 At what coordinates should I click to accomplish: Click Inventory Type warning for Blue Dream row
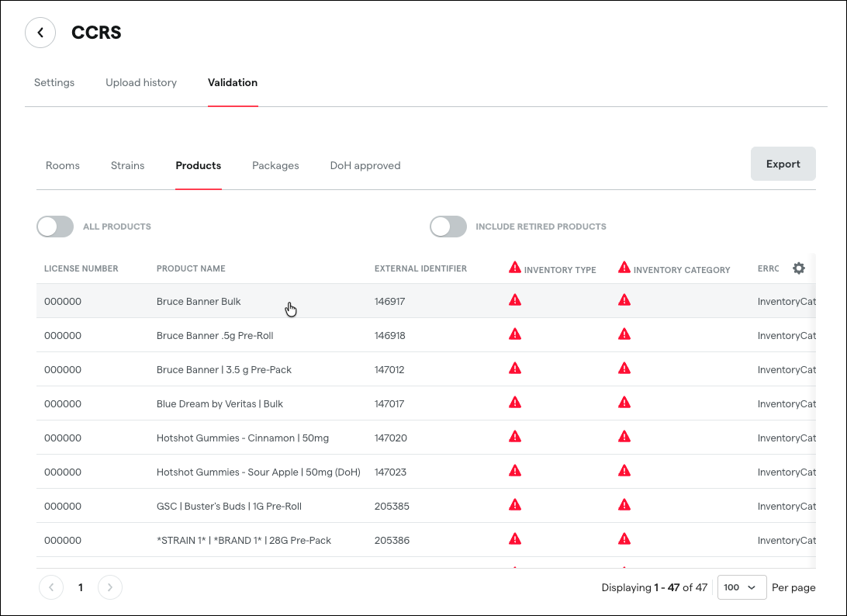click(515, 402)
